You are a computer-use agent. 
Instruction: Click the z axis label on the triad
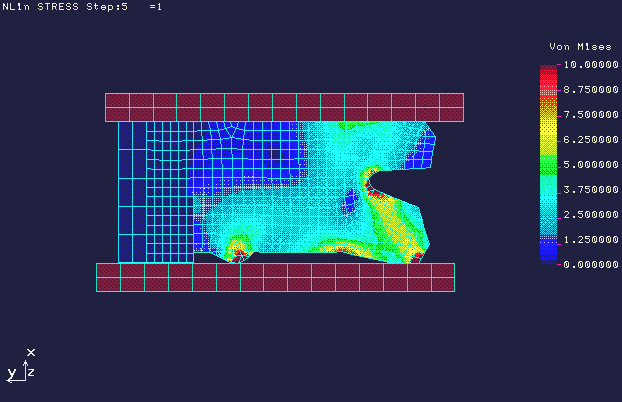[32, 372]
